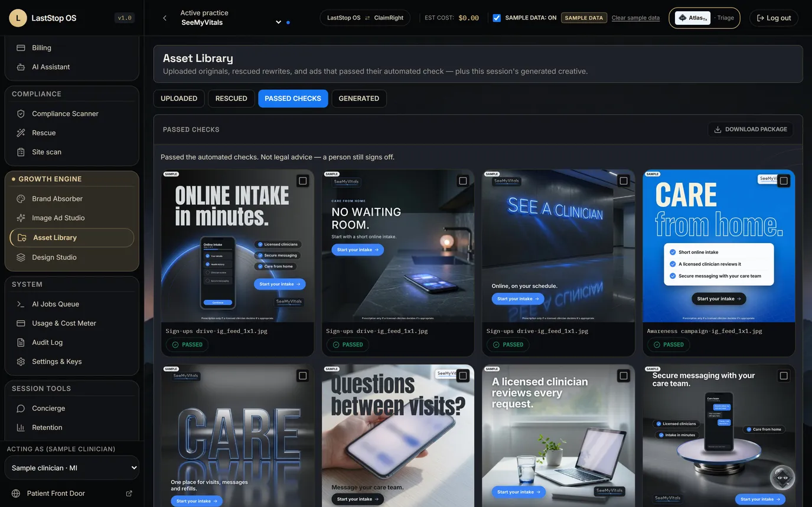Open the Brand Absorber palette icon
The width and height of the screenshot is (812, 507).
click(21, 199)
